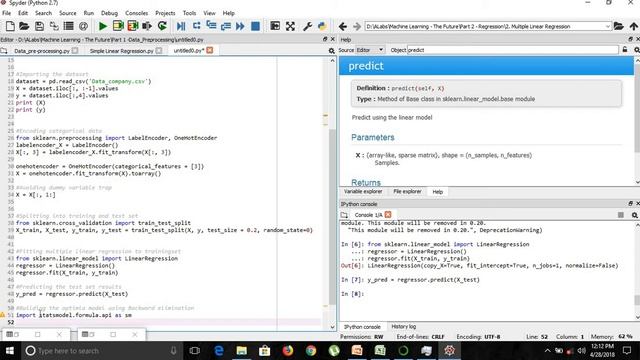
Task: Open the Tools menu
Action: click(189, 13)
